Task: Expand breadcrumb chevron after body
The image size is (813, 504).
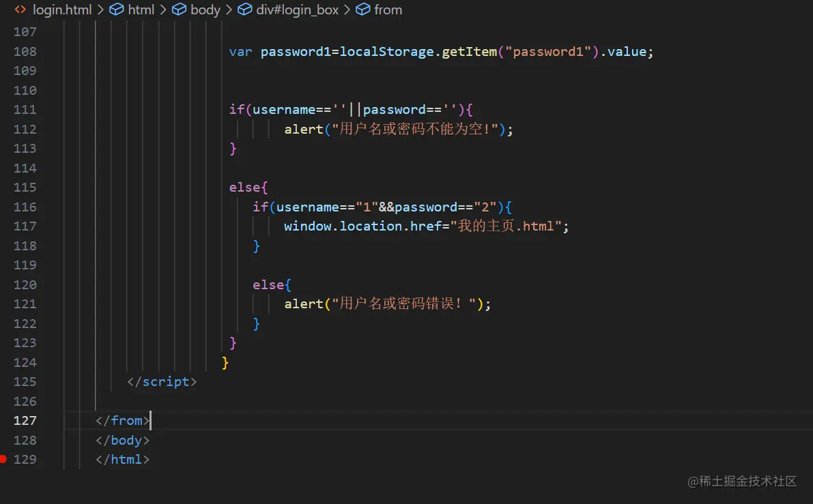Action: click(229, 10)
